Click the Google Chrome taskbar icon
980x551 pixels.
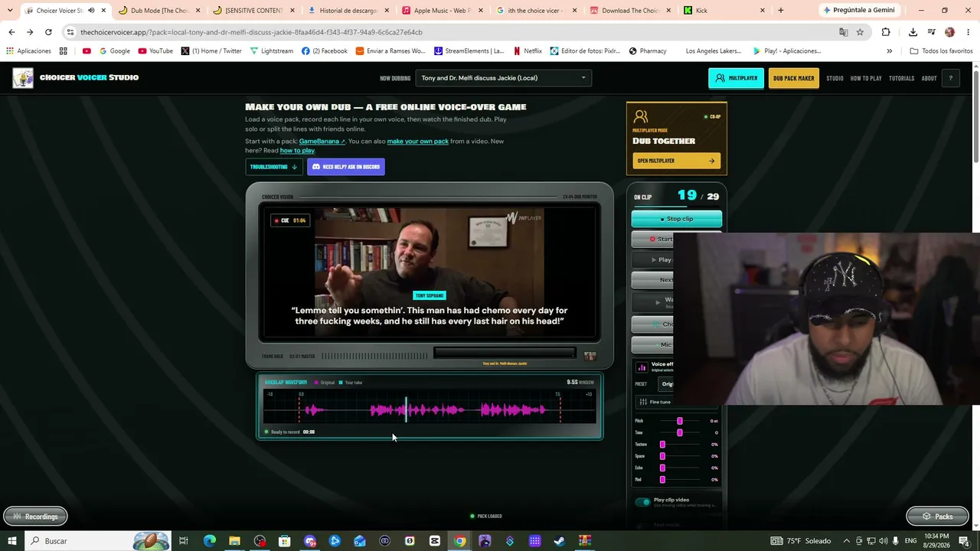tap(459, 541)
